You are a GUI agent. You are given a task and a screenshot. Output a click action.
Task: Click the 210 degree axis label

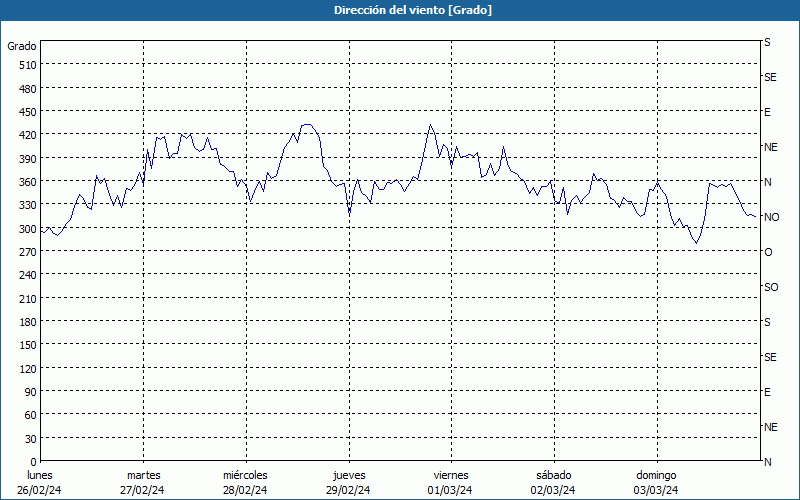click(28, 298)
